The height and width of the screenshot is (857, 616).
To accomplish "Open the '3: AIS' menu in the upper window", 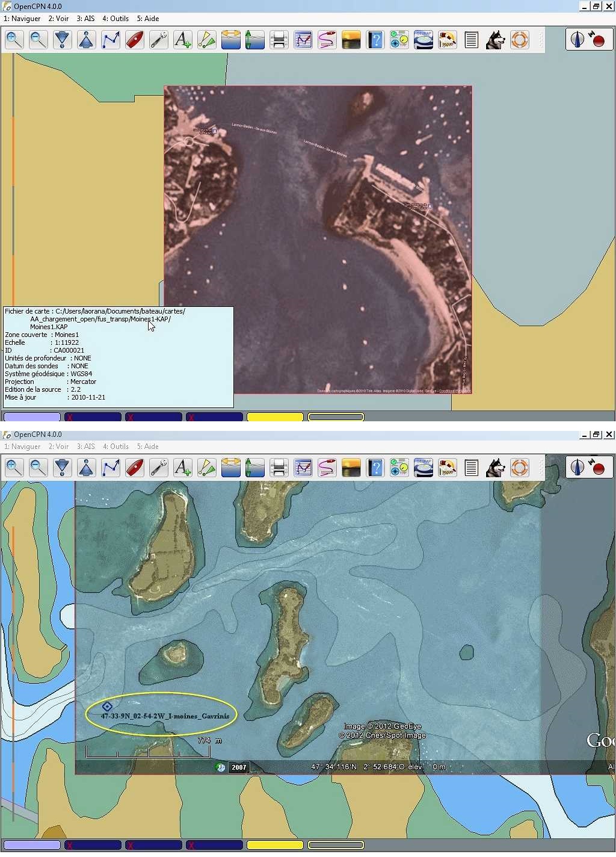I will (x=85, y=19).
